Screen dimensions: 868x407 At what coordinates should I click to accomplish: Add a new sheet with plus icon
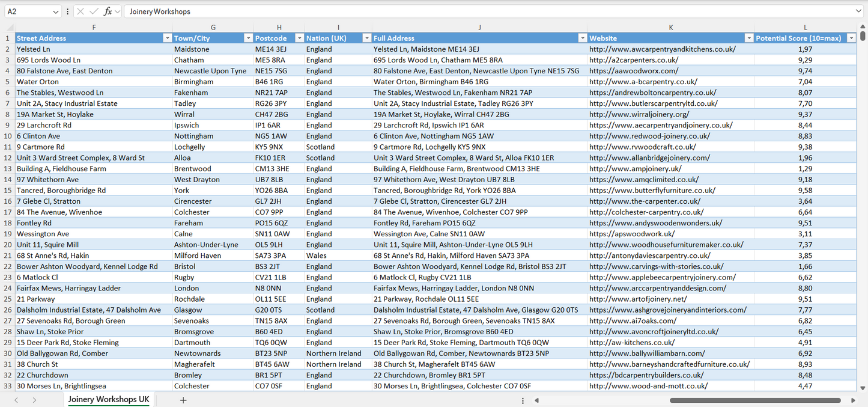pyautogui.click(x=183, y=400)
